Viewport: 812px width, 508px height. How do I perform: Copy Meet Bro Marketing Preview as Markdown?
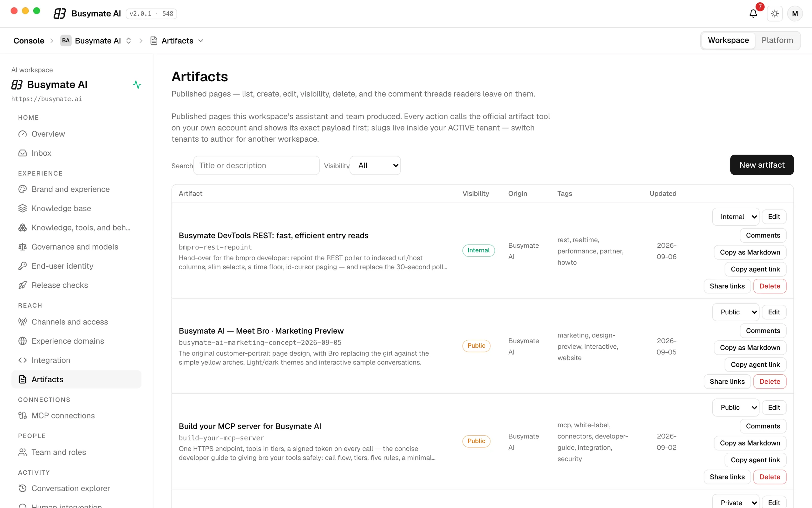click(750, 348)
